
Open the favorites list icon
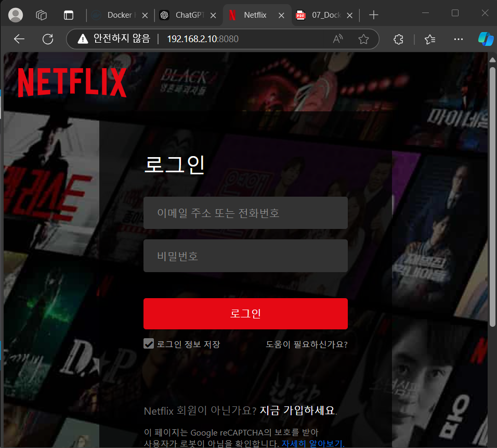430,39
